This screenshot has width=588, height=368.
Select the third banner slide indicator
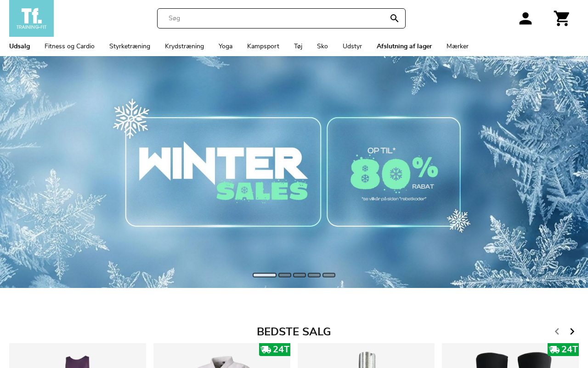[x=300, y=275]
